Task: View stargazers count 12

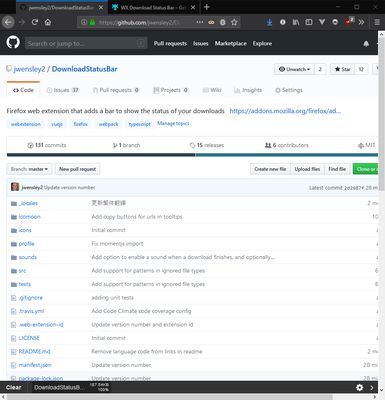Action: pos(361,69)
